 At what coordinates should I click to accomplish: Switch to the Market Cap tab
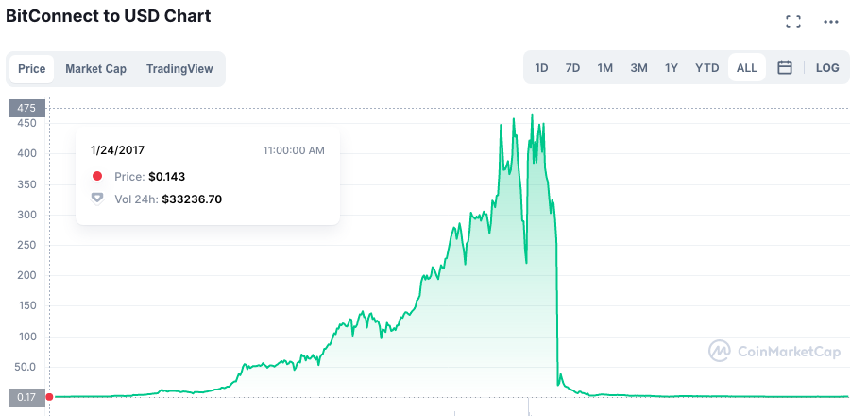point(95,69)
